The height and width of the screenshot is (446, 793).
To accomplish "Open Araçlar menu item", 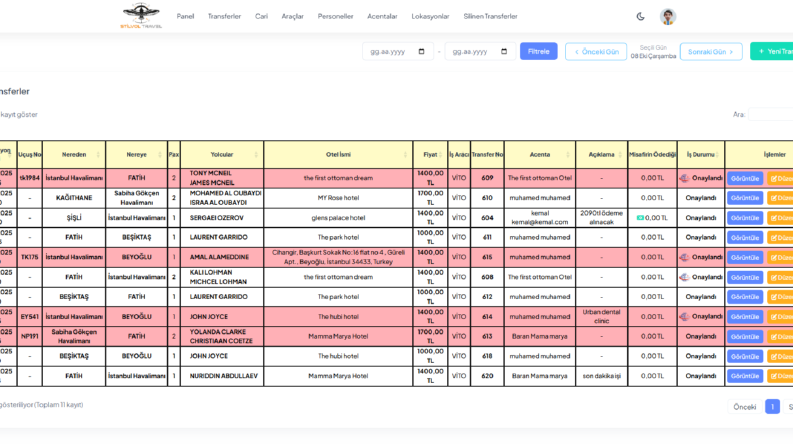I will pos(292,16).
